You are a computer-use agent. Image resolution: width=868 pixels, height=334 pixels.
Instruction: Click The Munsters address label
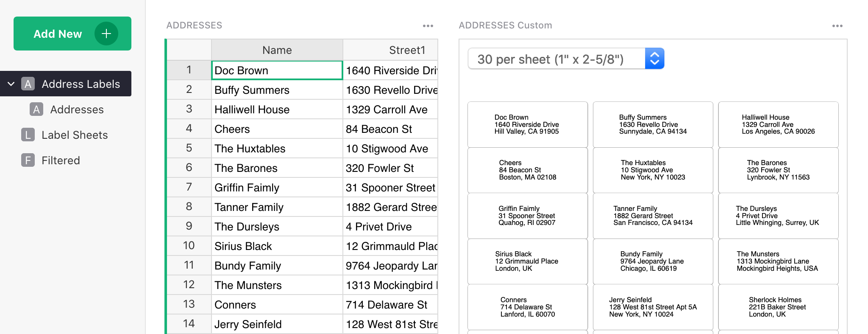click(x=779, y=261)
